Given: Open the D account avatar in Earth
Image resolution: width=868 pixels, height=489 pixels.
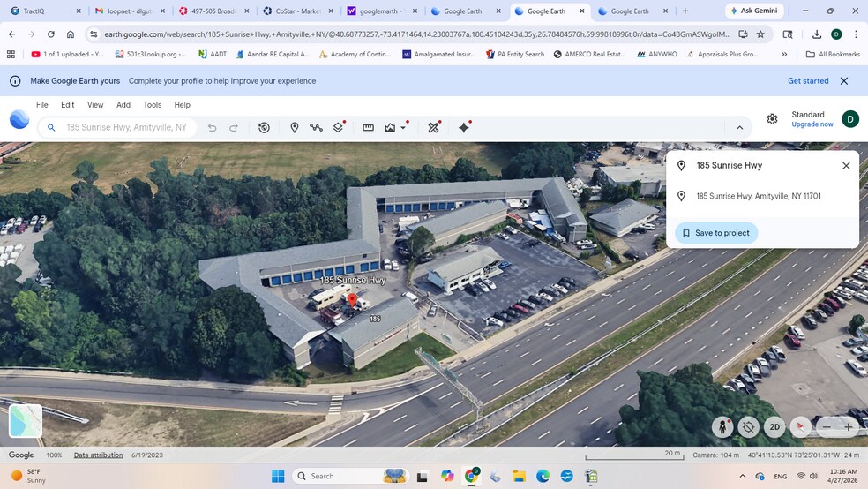Looking at the screenshot, I should (850, 119).
